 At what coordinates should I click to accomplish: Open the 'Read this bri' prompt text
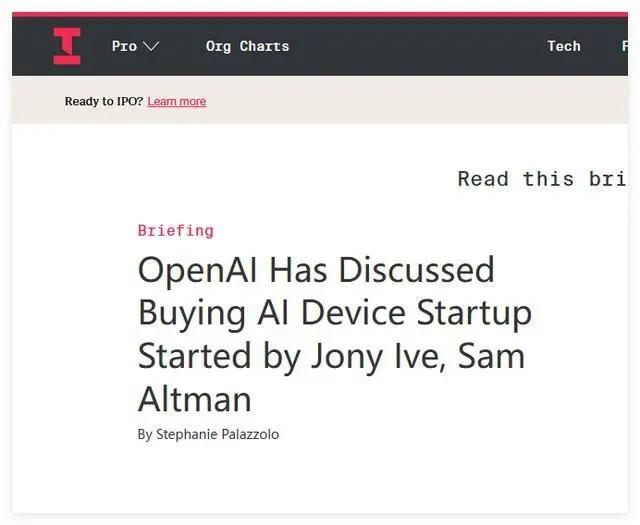pyautogui.click(x=542, y=179)
